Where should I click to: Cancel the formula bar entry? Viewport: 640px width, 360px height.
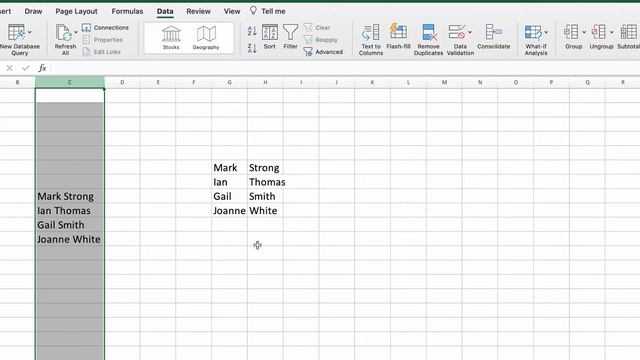coord(9,68)
